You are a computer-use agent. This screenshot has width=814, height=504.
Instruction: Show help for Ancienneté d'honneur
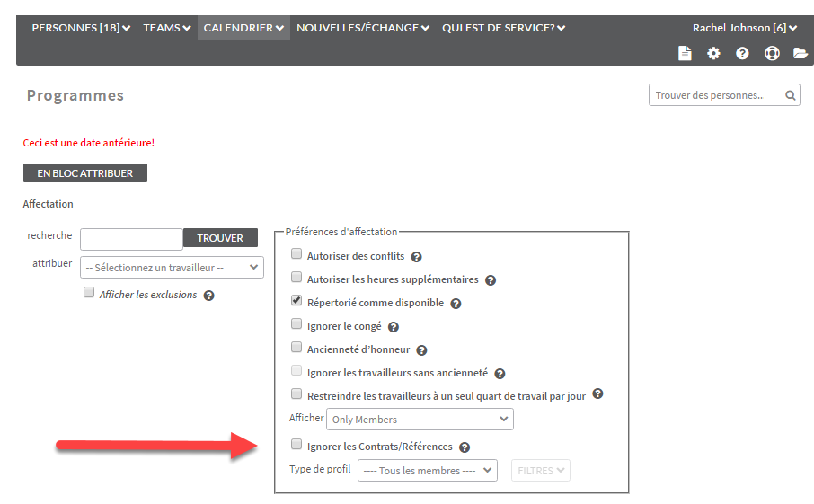click(421, 350)
